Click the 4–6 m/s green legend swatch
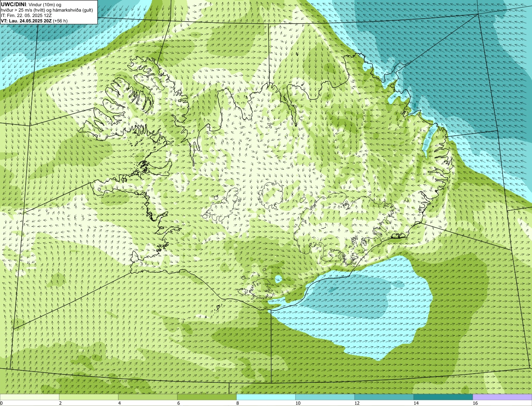The height and width of the screenshot is (406, 532). [x=148, y=397]
